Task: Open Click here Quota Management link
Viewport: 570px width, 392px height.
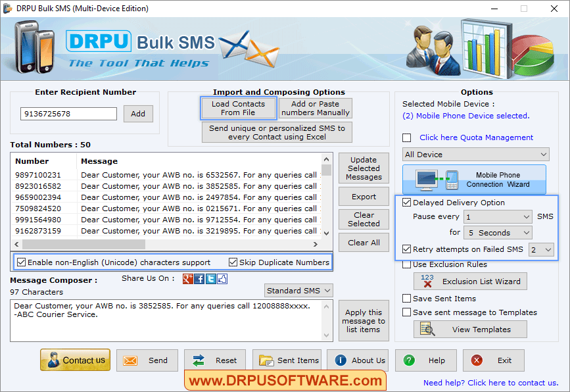Action: 476,137
